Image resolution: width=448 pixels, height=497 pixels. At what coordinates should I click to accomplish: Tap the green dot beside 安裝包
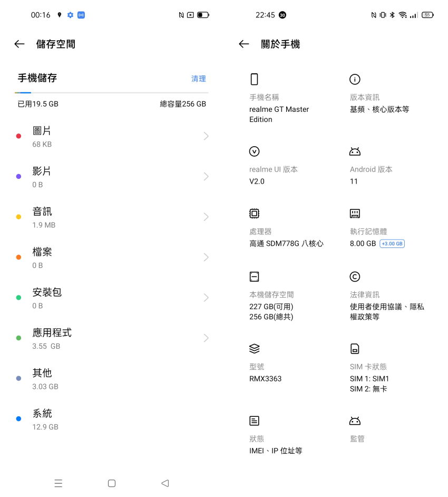click(x=18, y=298)
